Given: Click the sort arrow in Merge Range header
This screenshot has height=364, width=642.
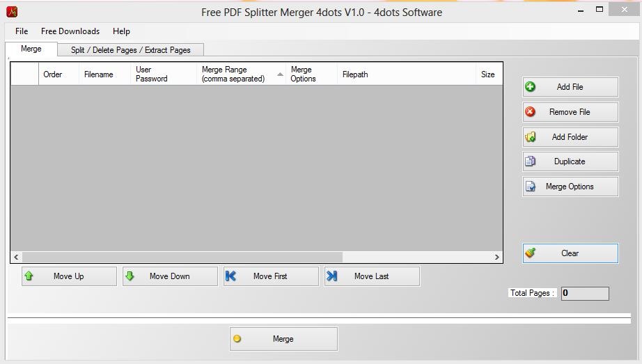Looking at the screenshot, I should click(280, 74).
